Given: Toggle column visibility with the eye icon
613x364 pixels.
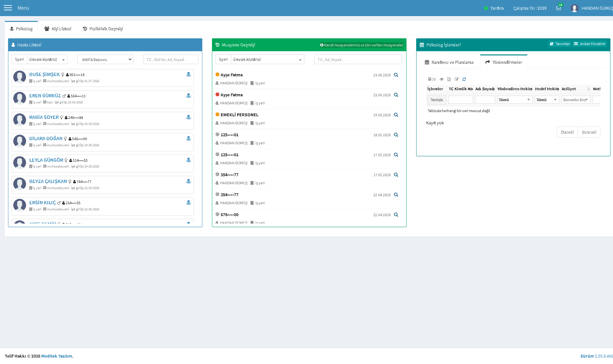Looking at the screenshot, I should tap(442, 79).
